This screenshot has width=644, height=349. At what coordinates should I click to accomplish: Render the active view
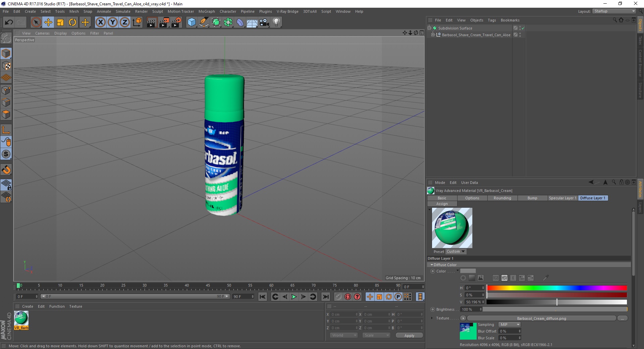click(x=152, y=22)
